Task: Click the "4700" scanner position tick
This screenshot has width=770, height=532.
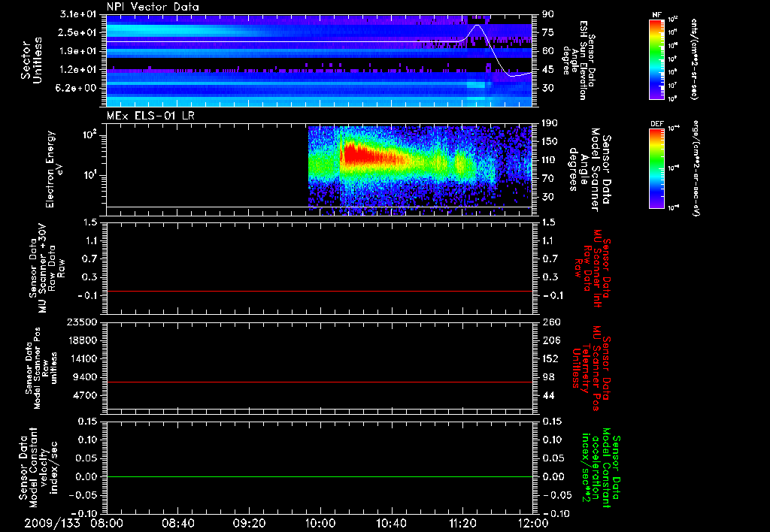Action: pos(84,395)
